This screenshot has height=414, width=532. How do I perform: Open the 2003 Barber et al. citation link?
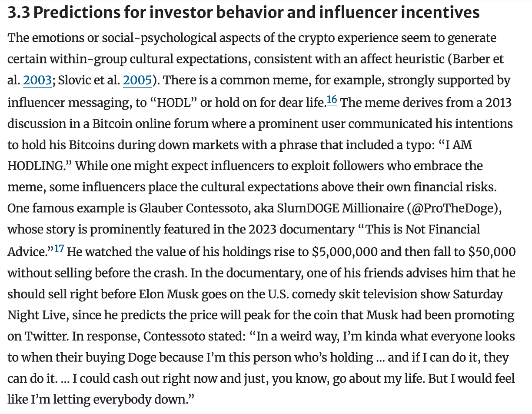point(37,80)
